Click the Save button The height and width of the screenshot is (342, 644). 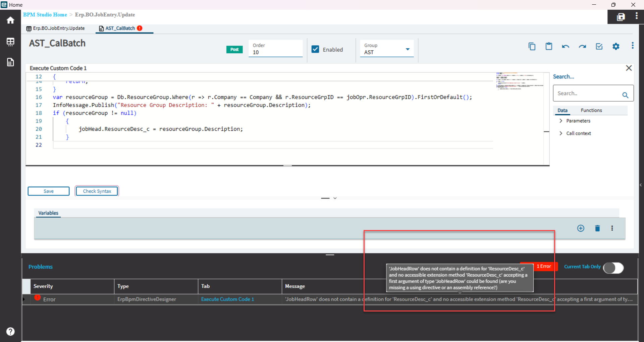49,191
